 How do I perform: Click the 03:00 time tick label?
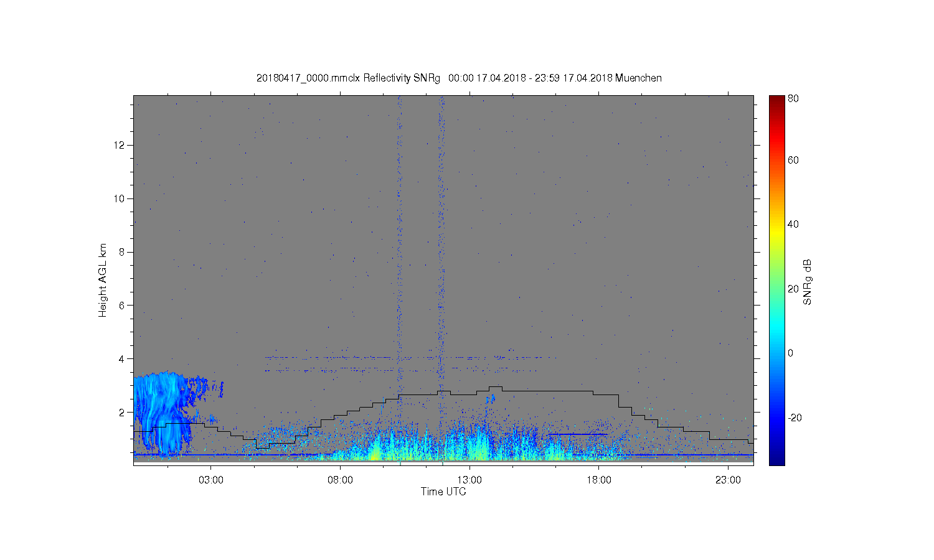211,480
